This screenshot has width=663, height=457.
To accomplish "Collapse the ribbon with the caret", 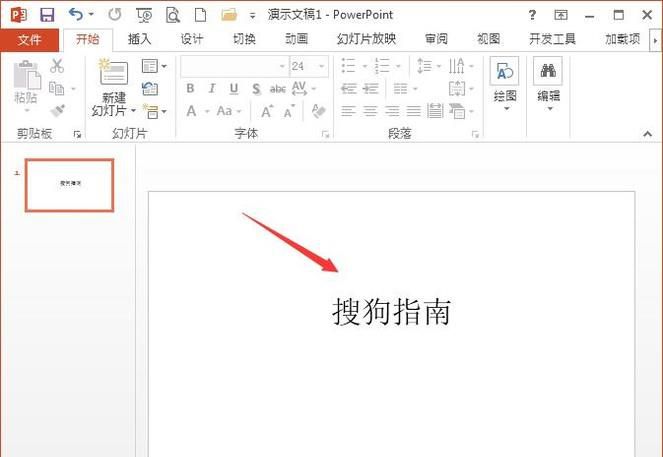I will coord(647,134).
